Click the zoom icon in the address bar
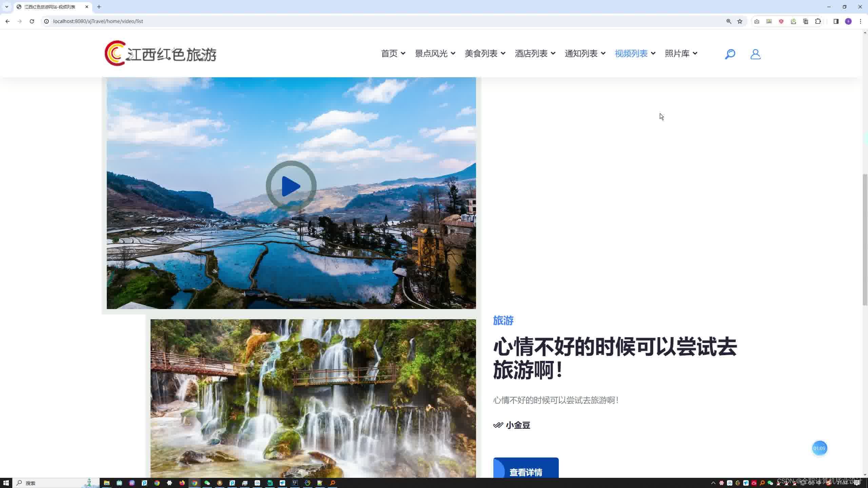The height and width of the screenshot is (488, 868). 729,21
